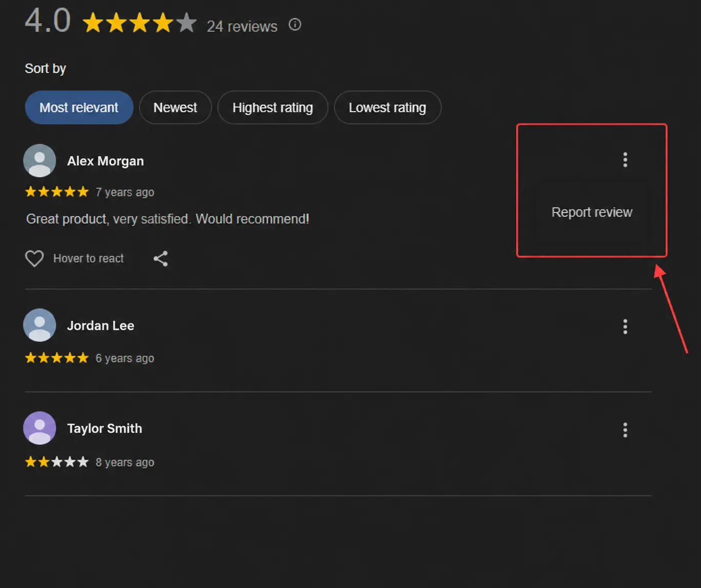Sort reviews by Most relevant
Image resolution: width=701 pixels, height=588 pixels.
coord(79,107)
